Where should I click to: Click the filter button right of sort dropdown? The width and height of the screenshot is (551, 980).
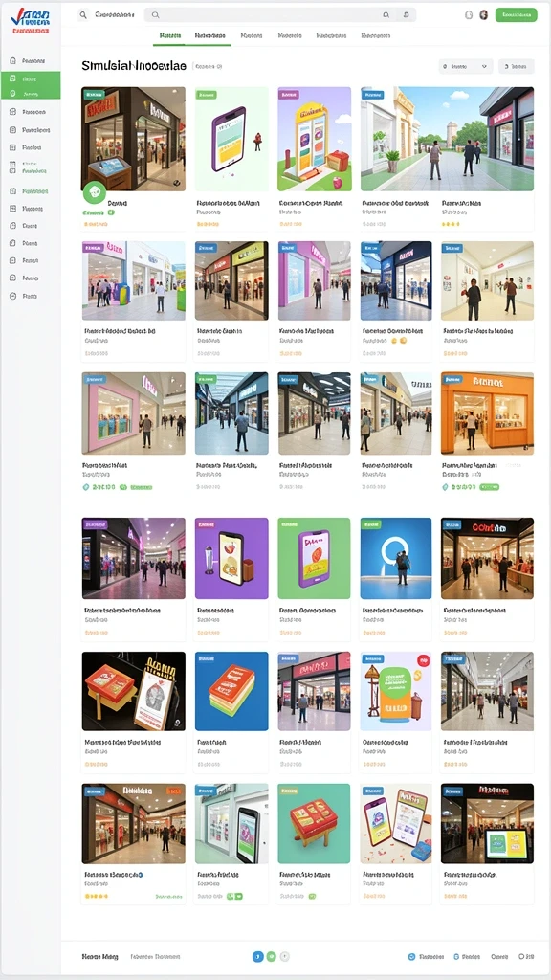tap(516, 66)
